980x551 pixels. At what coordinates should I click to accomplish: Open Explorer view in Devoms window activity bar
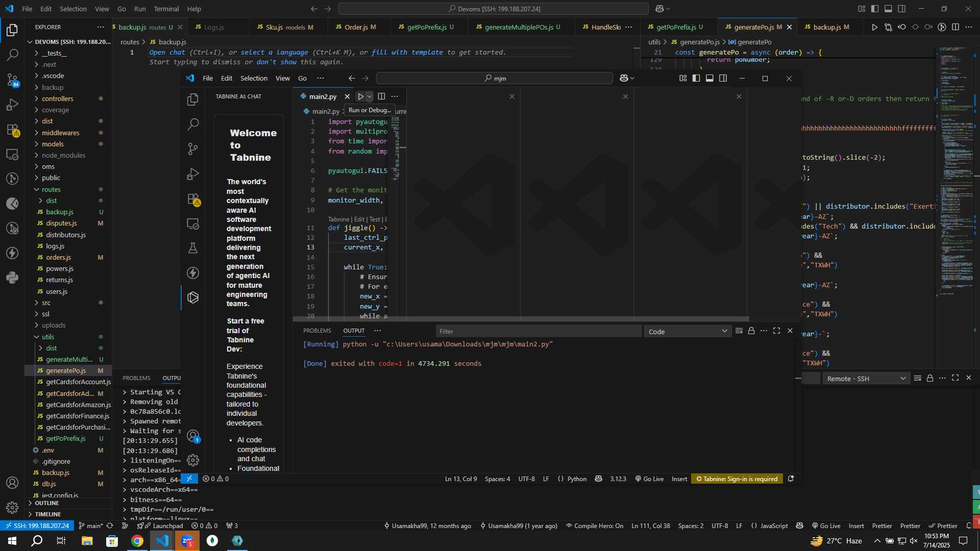pyautogui.click(x=12, y=30)
